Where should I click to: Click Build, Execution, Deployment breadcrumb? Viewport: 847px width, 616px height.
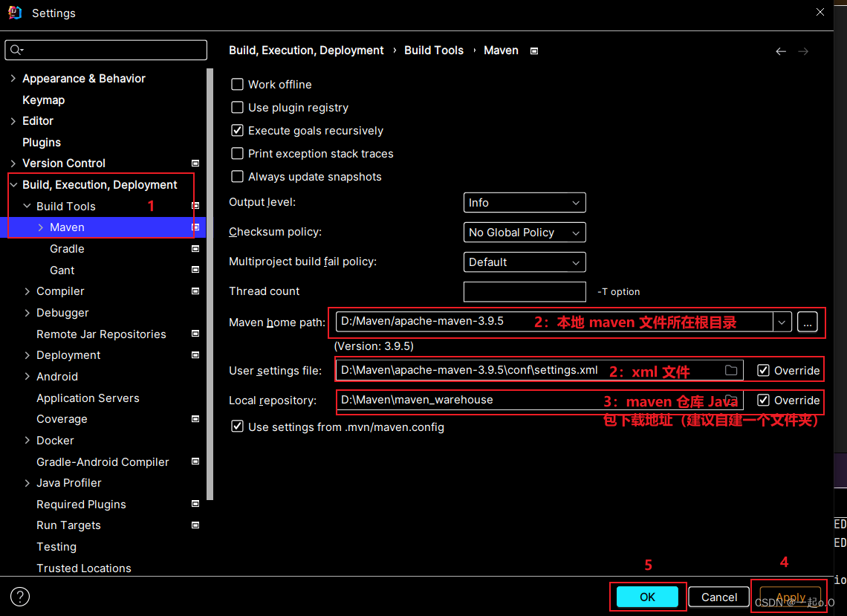306,51
